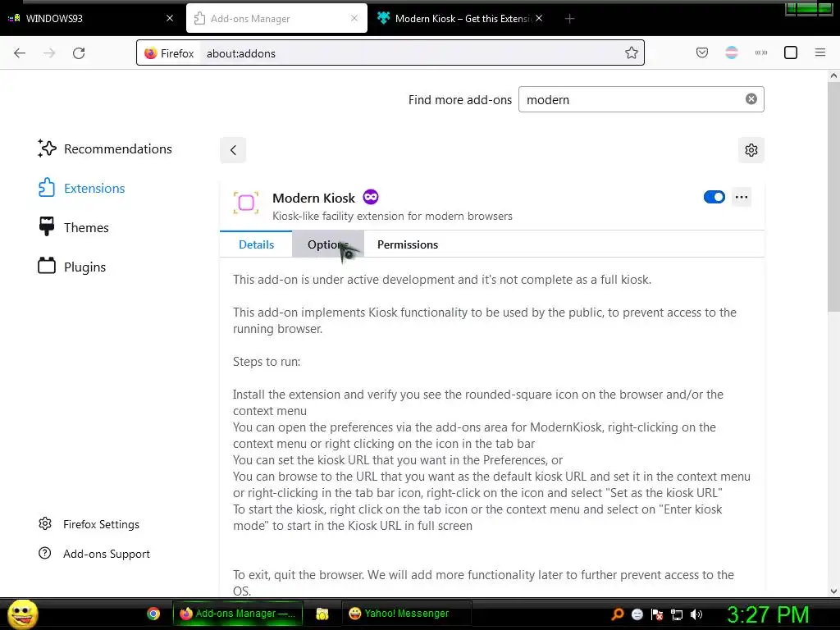Open a new tab with the plus button
The image size is (840, 630).
coord(569,19)
